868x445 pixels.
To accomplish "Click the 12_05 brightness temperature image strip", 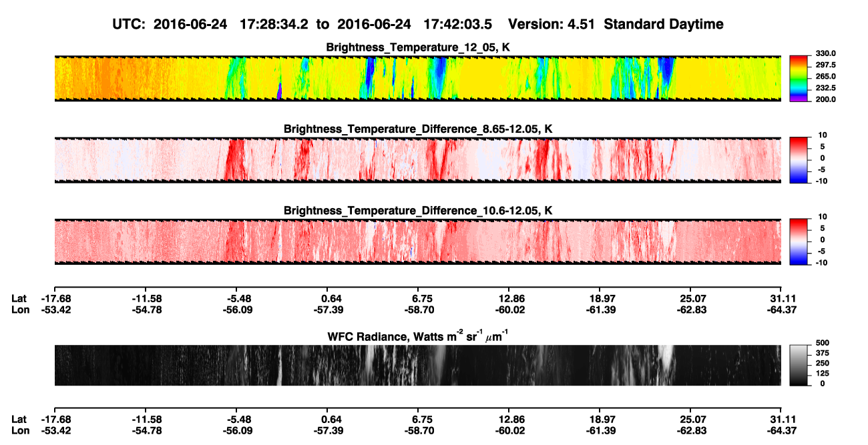I will [417, 79].
